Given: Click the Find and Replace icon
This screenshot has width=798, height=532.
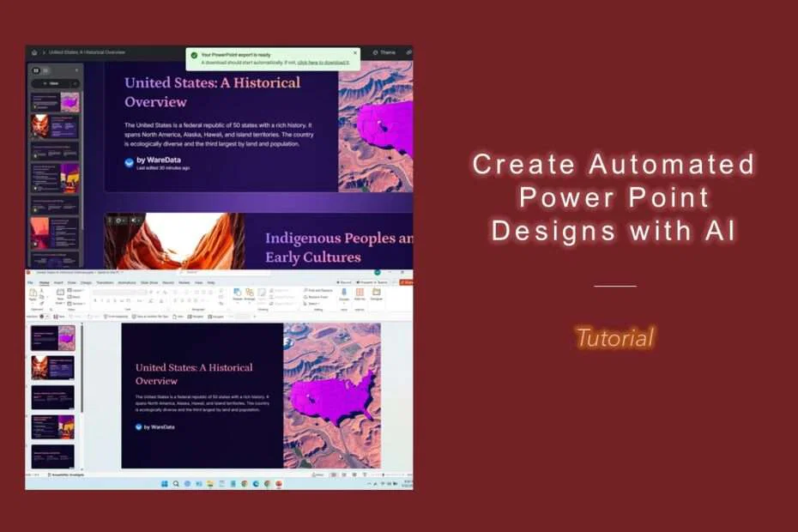Looking at the screenshot, I should tap(306, 289).
